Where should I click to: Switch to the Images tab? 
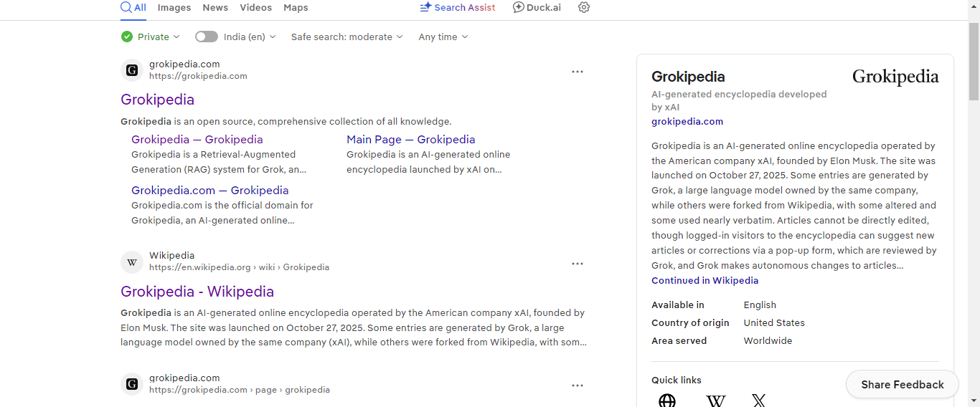point(174,7)
